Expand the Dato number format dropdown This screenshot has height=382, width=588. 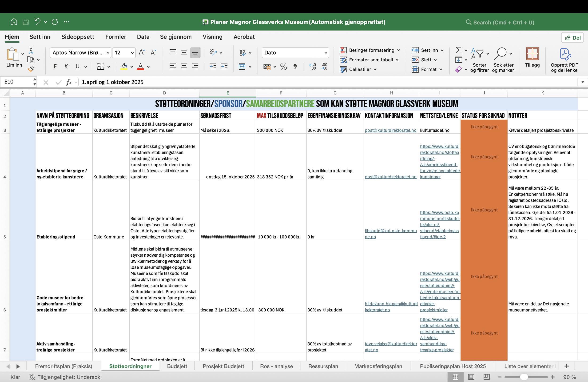point(326,53)
